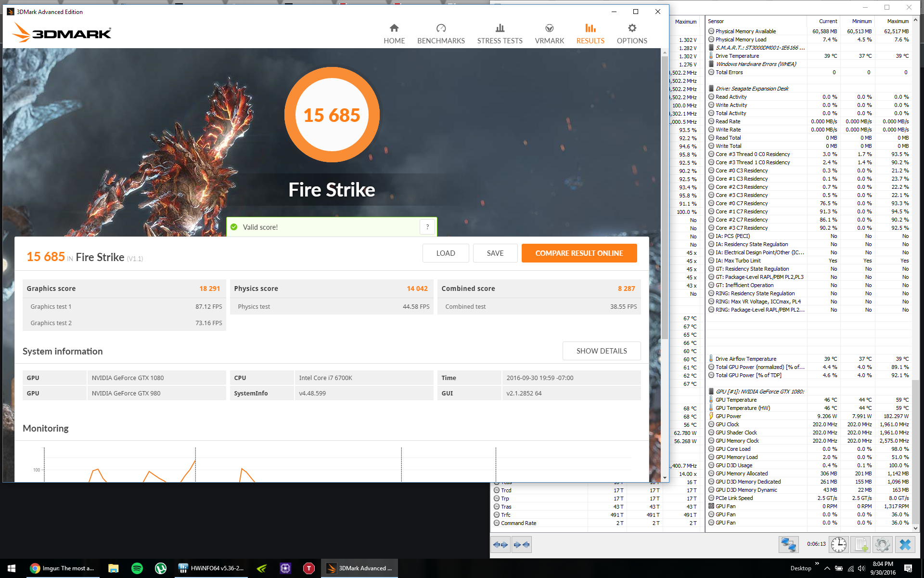924x578 pixels.
Task: Click the Physics score 14 042 value
Action: (417, 289)
